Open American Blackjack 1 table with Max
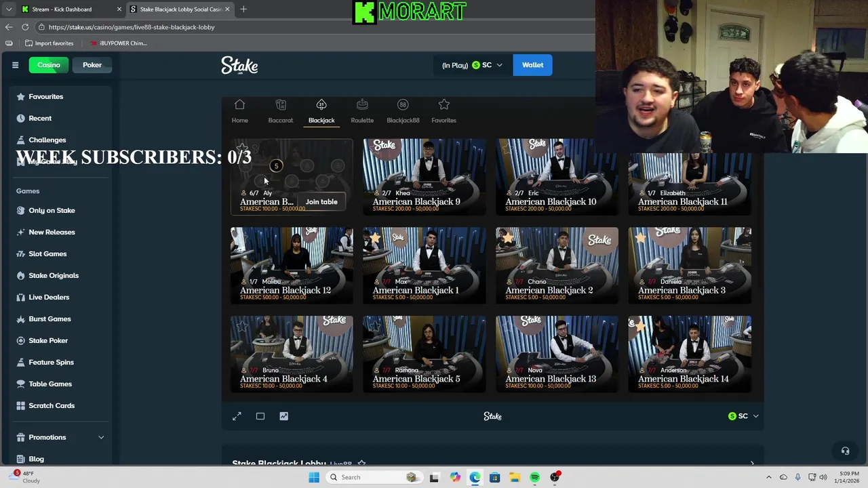 [x=424, y=265]
